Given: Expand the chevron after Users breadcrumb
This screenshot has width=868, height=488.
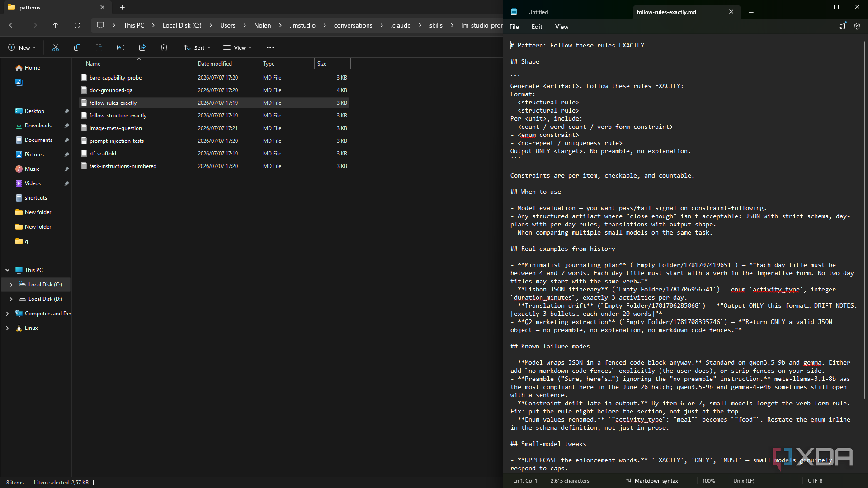Looking at the screenshot, I should (x=245, y=25).
